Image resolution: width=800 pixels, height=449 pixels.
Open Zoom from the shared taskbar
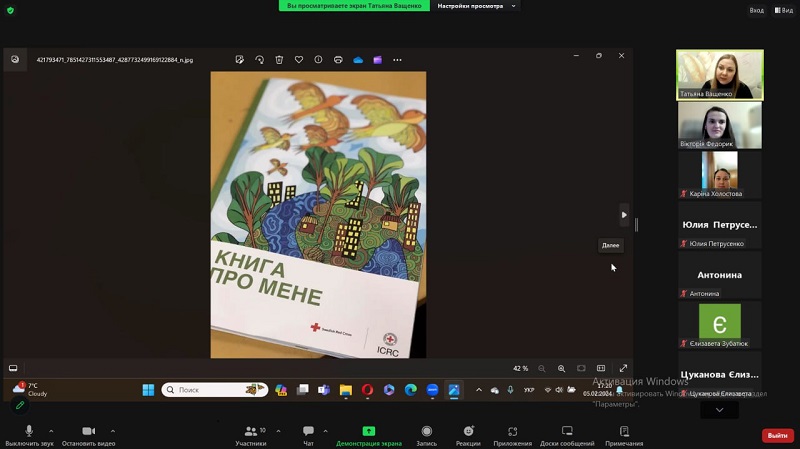[432, 390]
